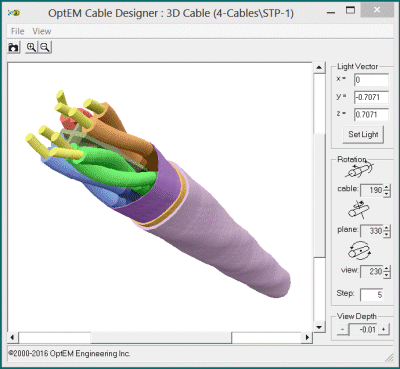Maximize the OptEM Cable Designer window
The height and width of the screenshot is (369, 400).
pyautogui.click(x=350, y=11)
